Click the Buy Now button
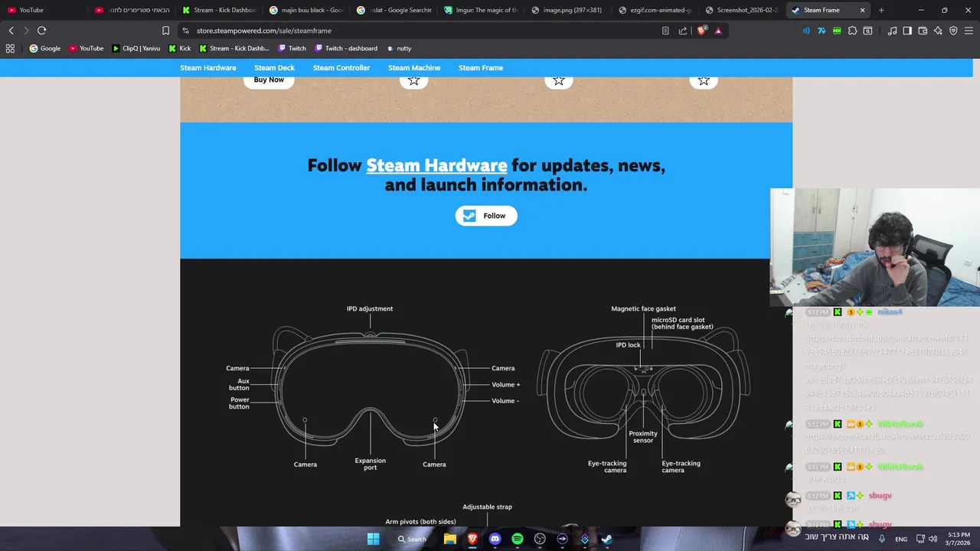This screenshot has width=980, height=551. tap(269, 80)
